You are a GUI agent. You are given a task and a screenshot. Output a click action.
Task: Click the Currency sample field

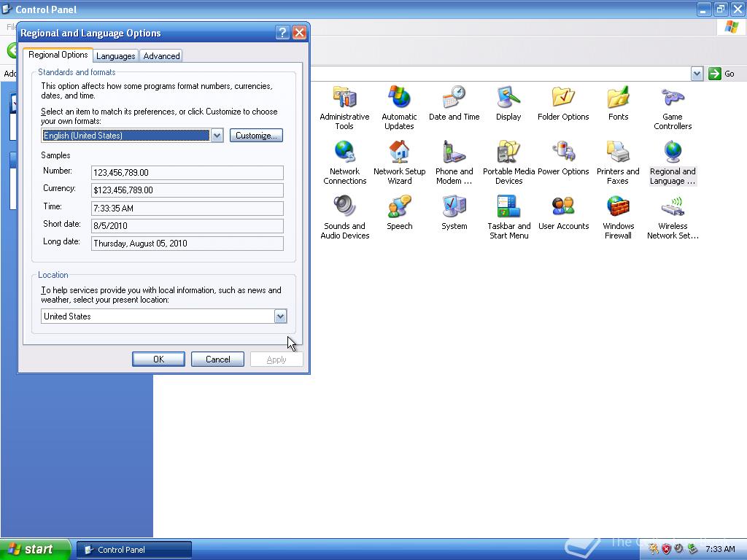187,190
